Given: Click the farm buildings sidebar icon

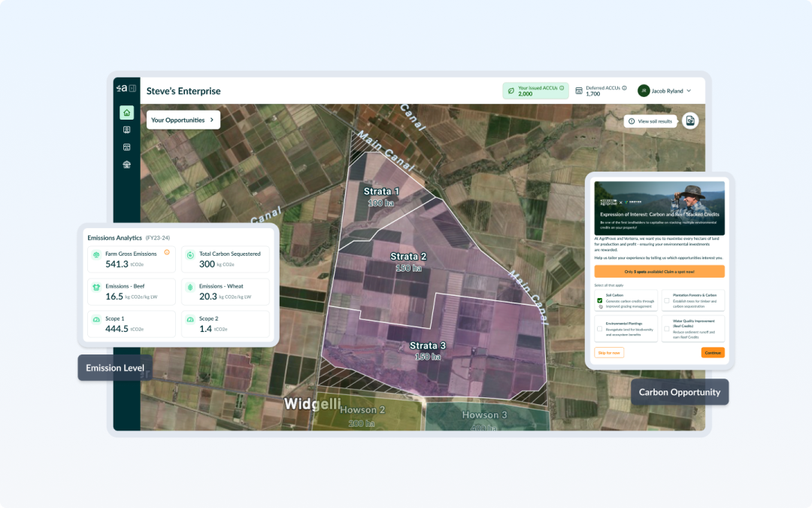Looking at the screenshot, I should tap(127, 147).
